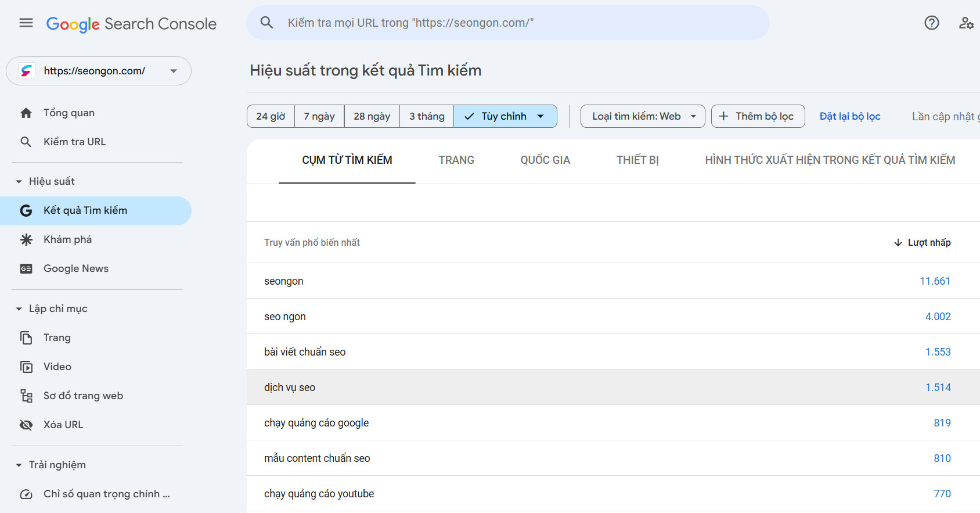980x513 pixels.
Task: Select the 7 ngày date range
Action: (x=319, y=116)
